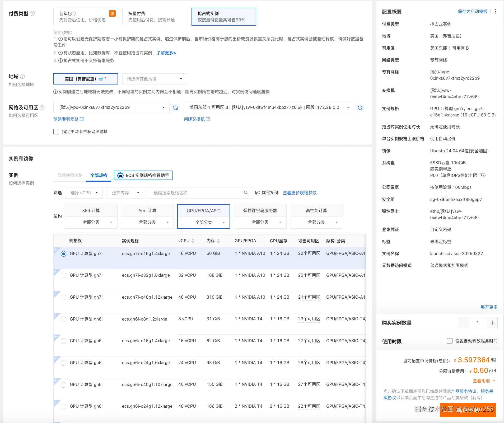Select the ecs.gn6i-c24g1.6xlarge radio button

(x=63, y=363)
